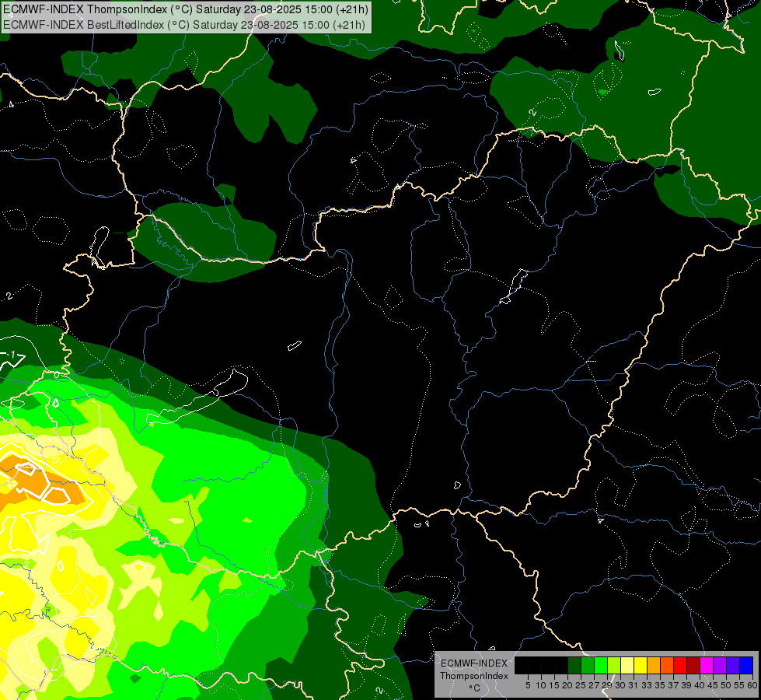This screenshot has width=761, height=700.
Task: Click legend tick label '25'
Action: tap(581, 685)
